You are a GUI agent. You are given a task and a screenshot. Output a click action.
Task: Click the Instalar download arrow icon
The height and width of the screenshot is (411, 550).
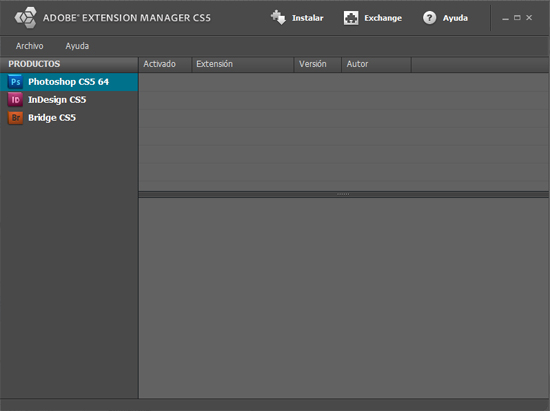(279, 18)
